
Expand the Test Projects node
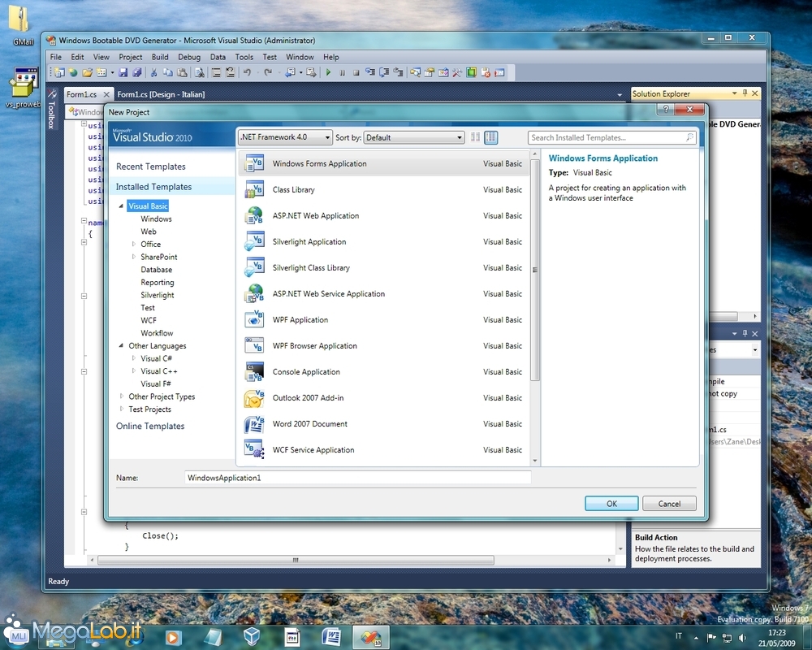(121, 409)
